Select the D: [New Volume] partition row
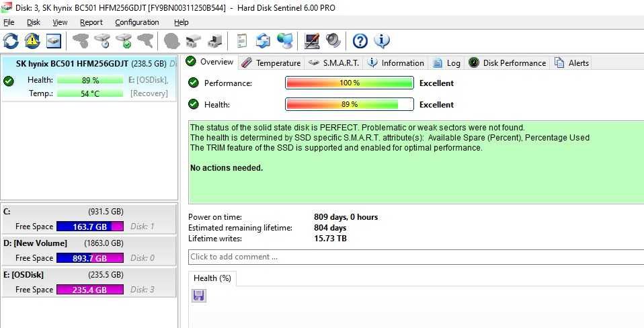This screenshot has width=644, height=328. point(89,243)
